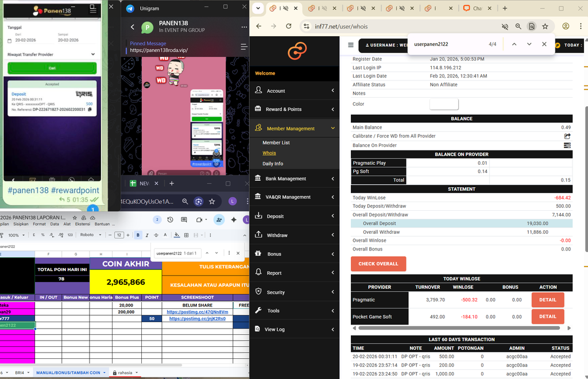Image resolution: width=588 pixels, height=379 pixels.
Task: Bookmark the inf77.net page with star
Action: 546,26
